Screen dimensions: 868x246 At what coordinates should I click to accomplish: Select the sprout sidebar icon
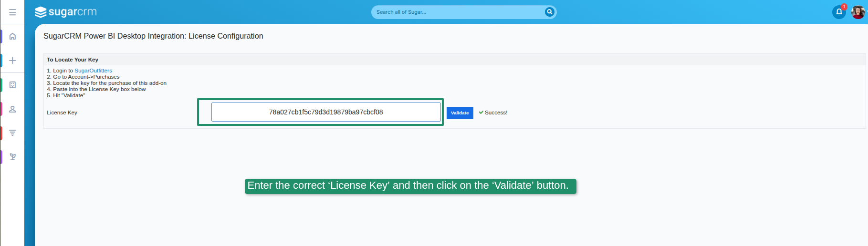pos(13,157)
